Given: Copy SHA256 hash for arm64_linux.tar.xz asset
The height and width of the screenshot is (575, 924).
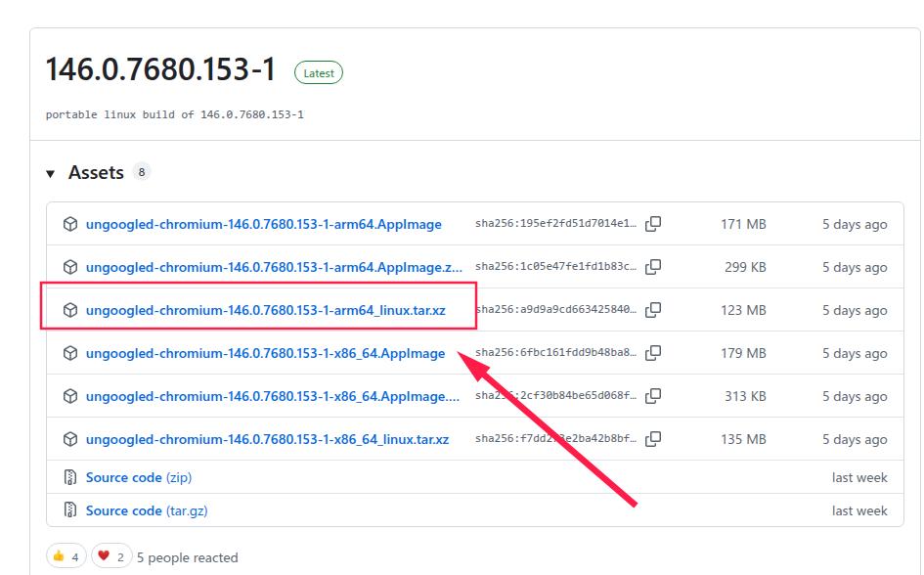Looking at the screenshot, I should point(653,310).
